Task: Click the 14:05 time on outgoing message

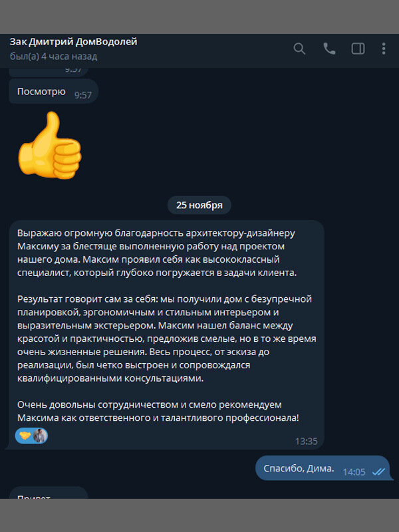Action: pos(354,472)
